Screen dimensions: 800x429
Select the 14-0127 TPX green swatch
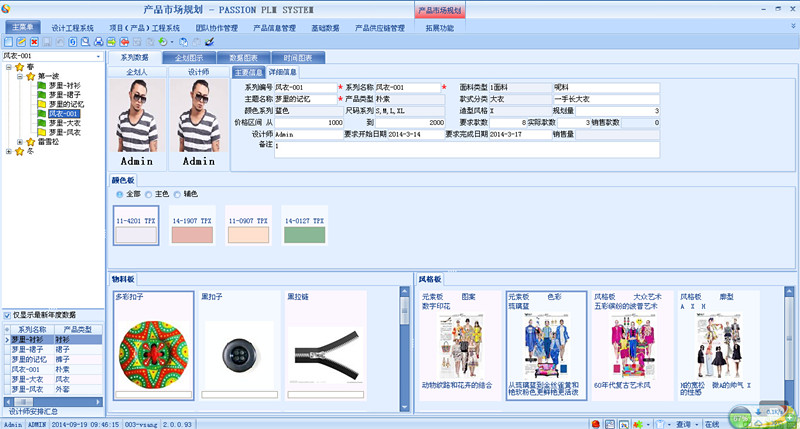click(304, 225)
